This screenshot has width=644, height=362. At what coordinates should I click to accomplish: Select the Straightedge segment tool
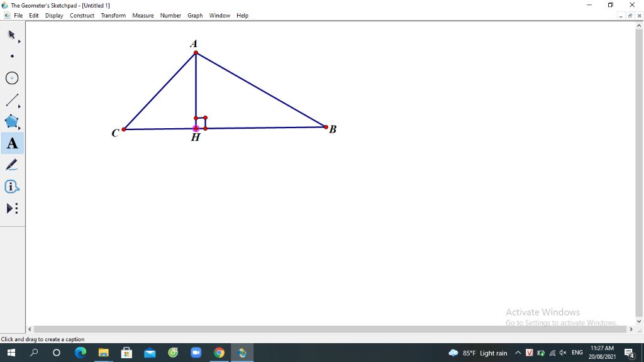click(x=12, y=100)
